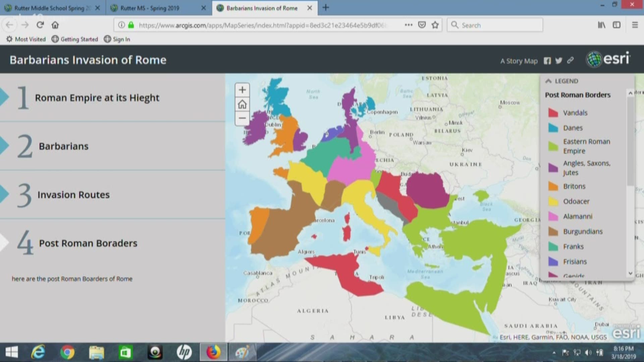644x362 pixels.
Task: Click the Twitter share icon
Action: pos(558,61)
